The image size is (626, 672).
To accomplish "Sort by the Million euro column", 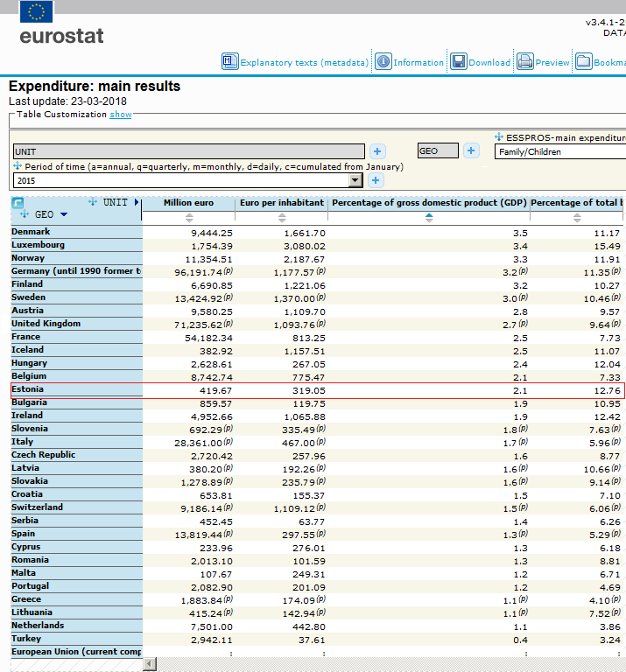I will (x=189, y=218).
